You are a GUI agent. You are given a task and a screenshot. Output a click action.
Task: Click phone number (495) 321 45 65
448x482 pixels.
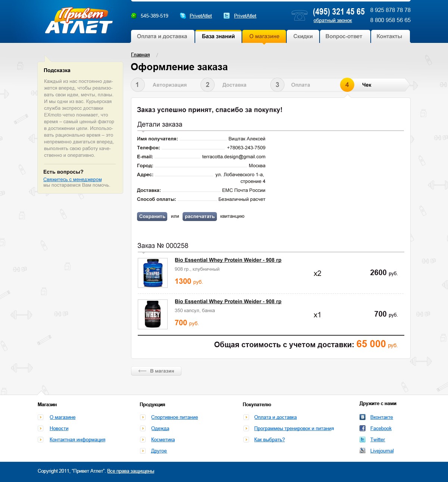pos(339,12)
